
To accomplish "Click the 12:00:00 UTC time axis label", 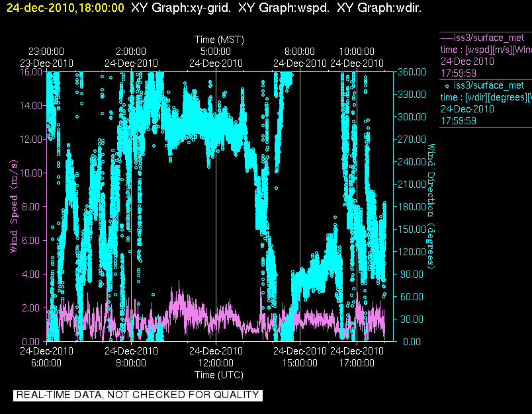I will click(216, 363).
